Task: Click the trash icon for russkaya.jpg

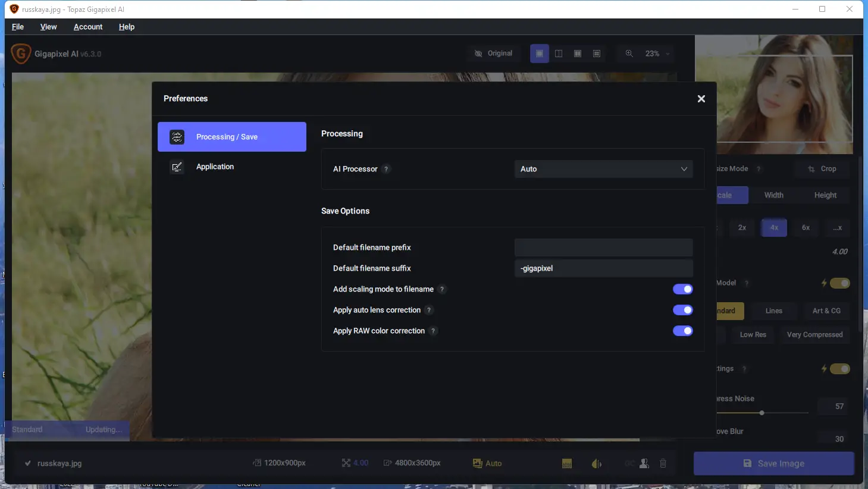Action: (x=663, y=463)
